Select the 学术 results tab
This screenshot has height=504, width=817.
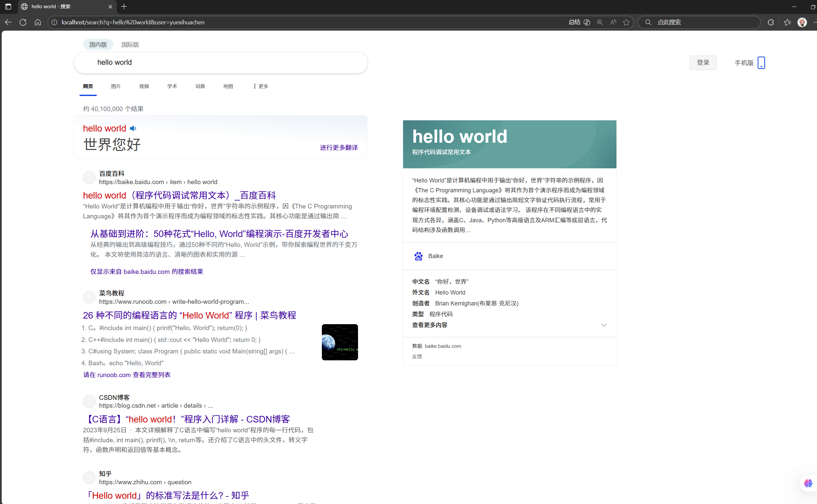coord(172,86)
